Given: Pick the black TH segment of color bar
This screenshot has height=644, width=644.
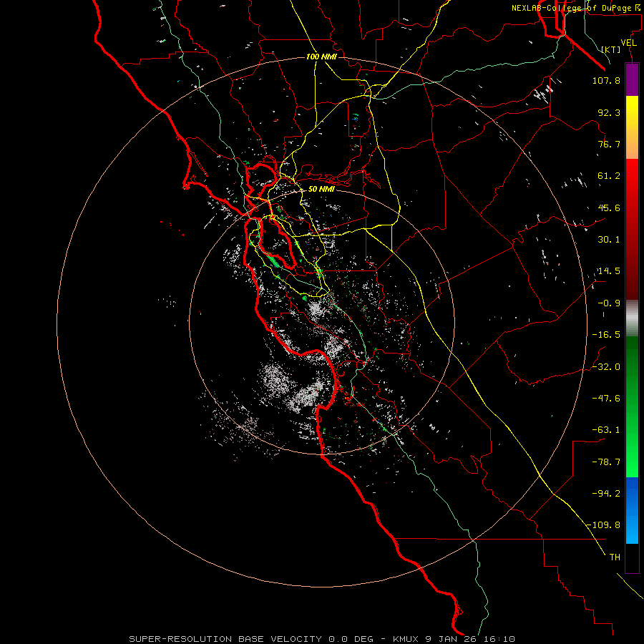Looking at the screenshot, I should point(632,558).
